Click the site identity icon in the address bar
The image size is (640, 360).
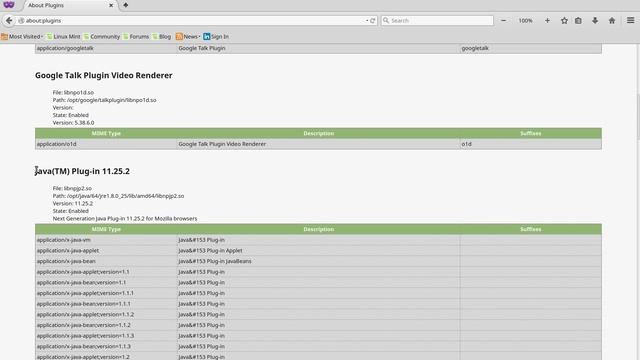pyautogui.click(x=21, y=20)
